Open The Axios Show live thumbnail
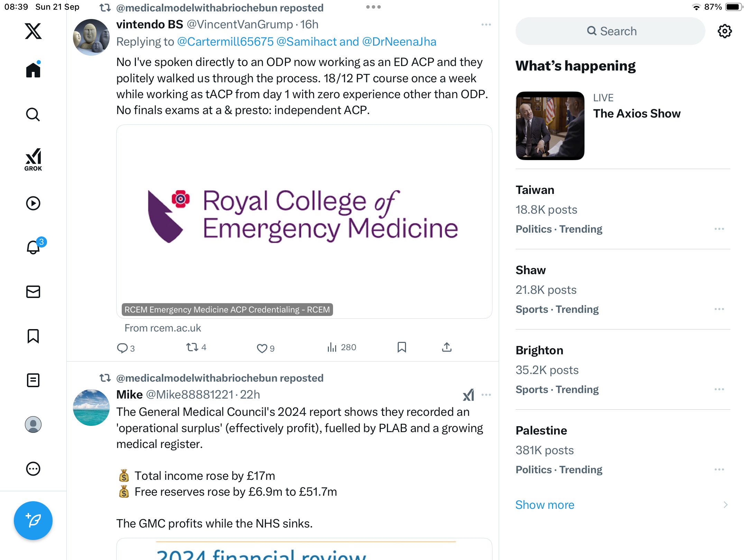Image resolution: width=747 pixels, height=560 pixels. click(x=550, y=126)
